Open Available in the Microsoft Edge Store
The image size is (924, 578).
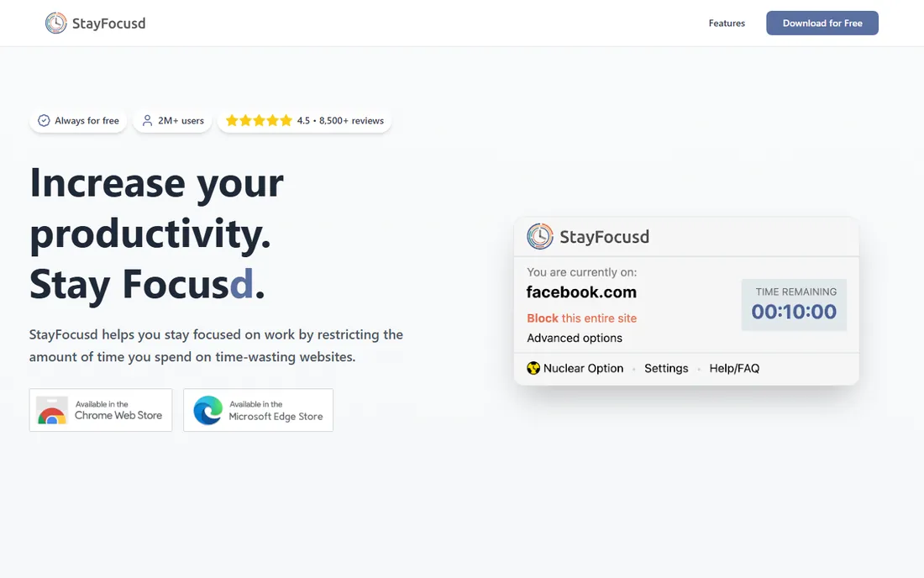[x=258, y=410]
